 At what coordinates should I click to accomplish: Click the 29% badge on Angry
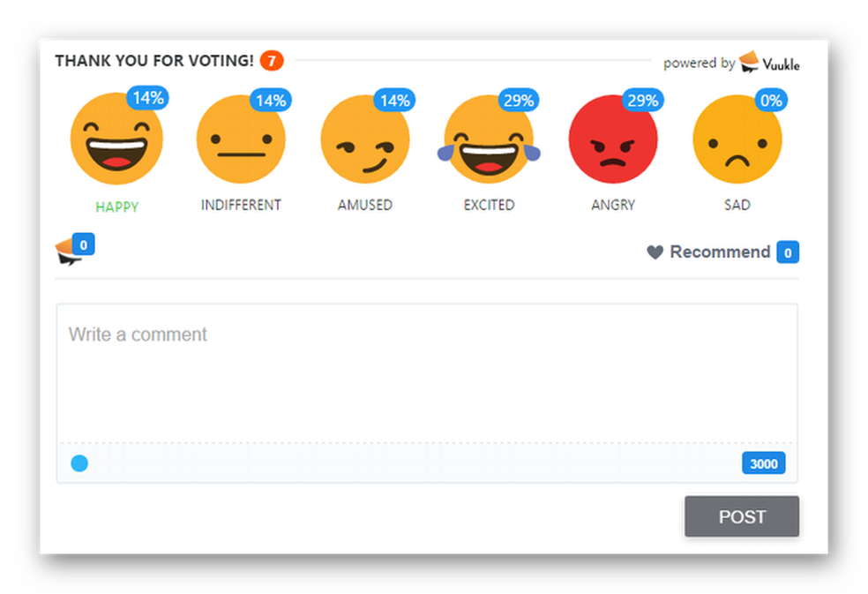[642, 101]
